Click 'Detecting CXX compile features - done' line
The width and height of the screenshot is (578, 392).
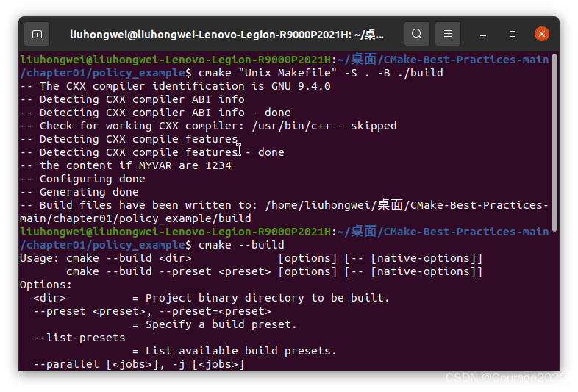(152, 152)
